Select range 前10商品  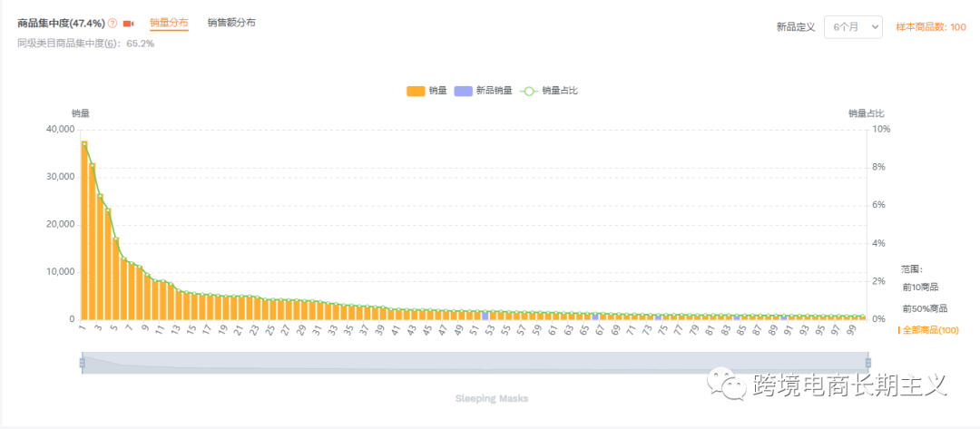[x=920, y=288]
